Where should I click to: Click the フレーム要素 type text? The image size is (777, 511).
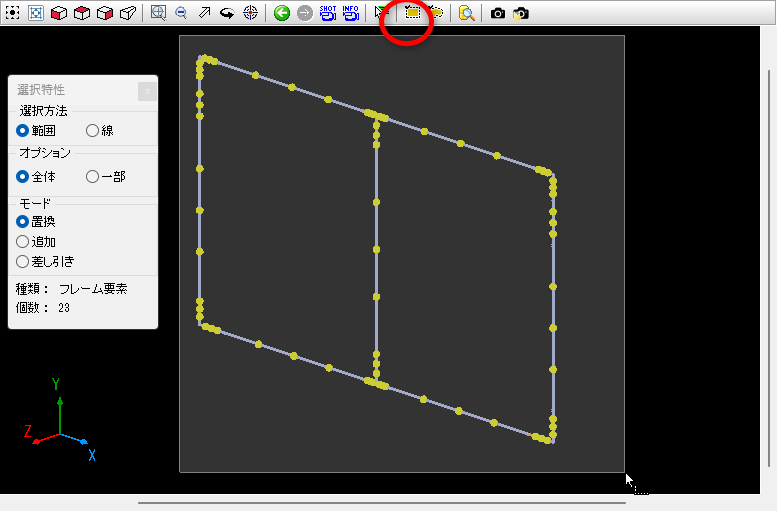click(93, 288)
